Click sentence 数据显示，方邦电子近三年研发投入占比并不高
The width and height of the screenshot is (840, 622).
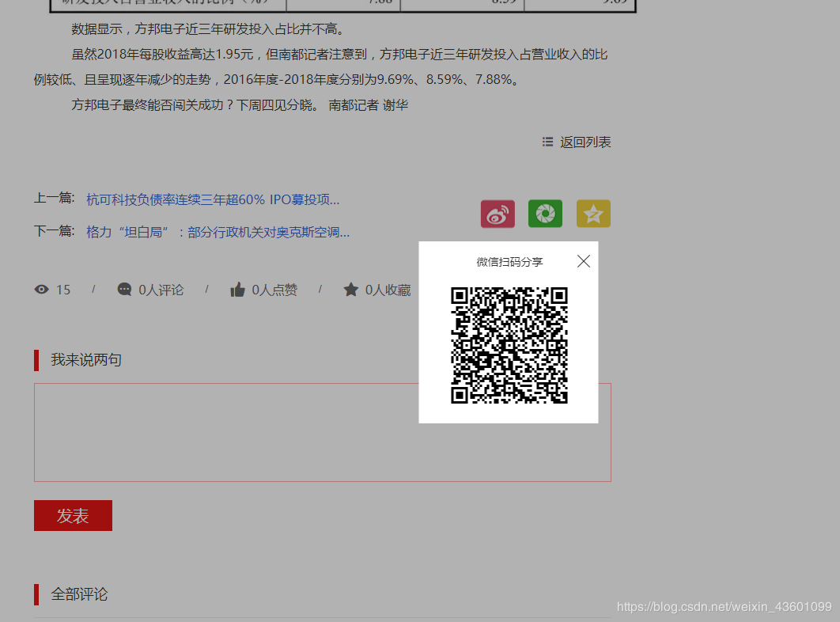[209, 29]
